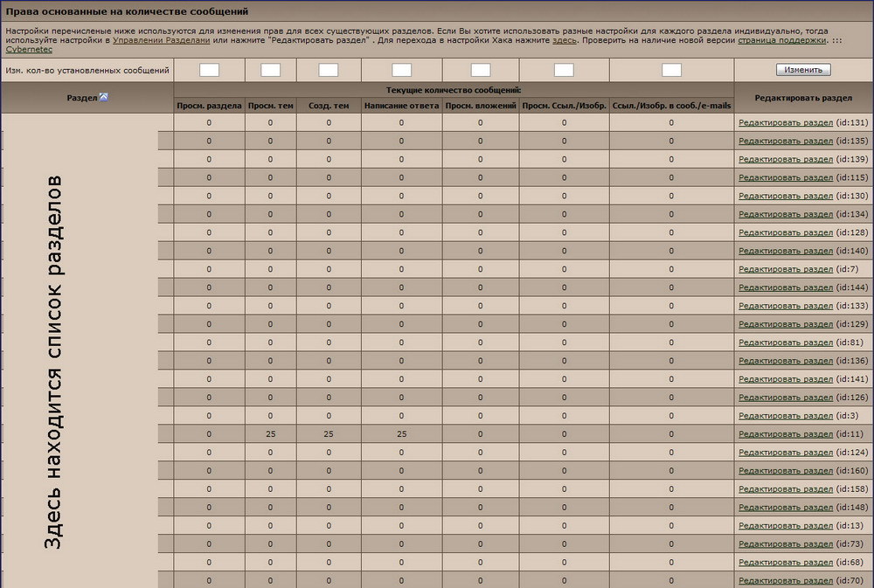The height and width of the screenshot is (588, 874).
Task: Focus the Просм. раздела count input field
Action: coord(209,70)
